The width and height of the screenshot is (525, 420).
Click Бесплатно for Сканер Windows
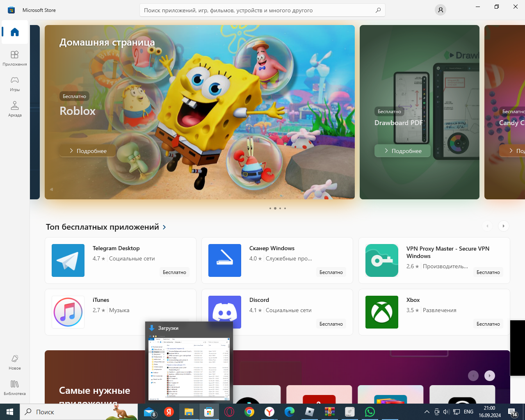pyautogui.click(x=331, y=272)
